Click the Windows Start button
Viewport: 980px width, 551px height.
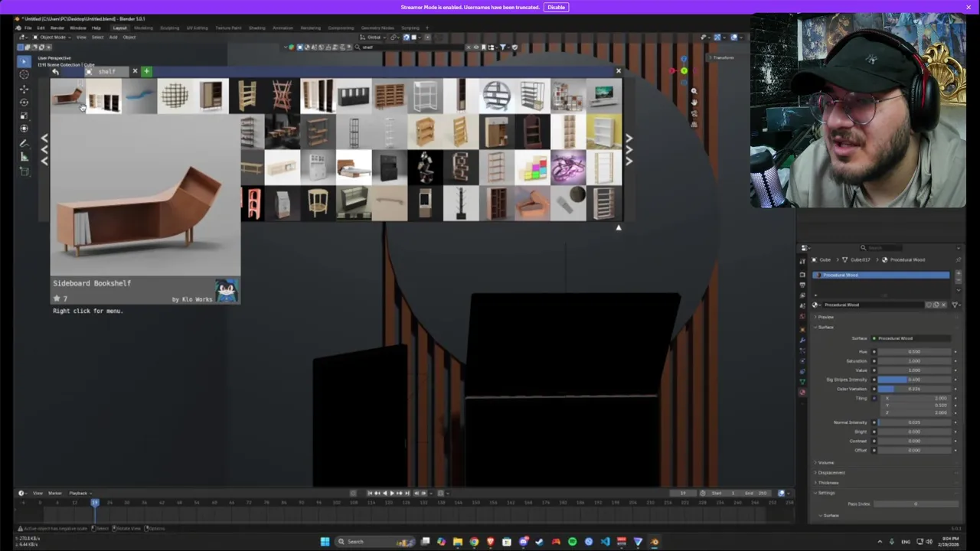[x=325, y=542]
